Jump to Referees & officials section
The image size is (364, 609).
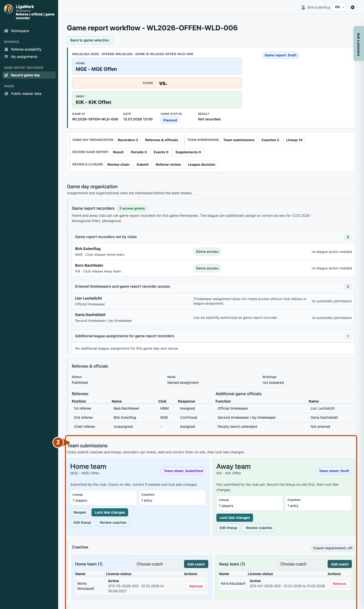click(162, 140)
